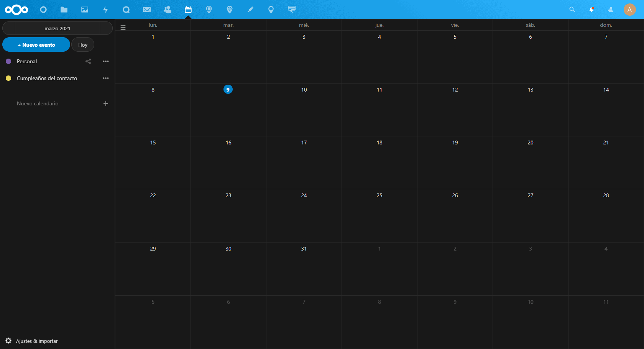This screenshot has height=349, width=644.
Task: Open the user avatar menu "A"
Action: pyautogui.click(x=629, y=10)
